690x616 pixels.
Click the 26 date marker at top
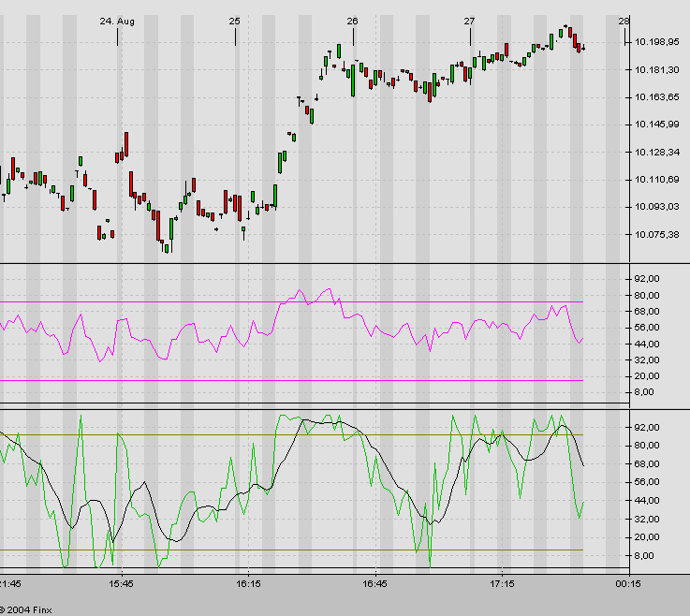pos(352,21)
